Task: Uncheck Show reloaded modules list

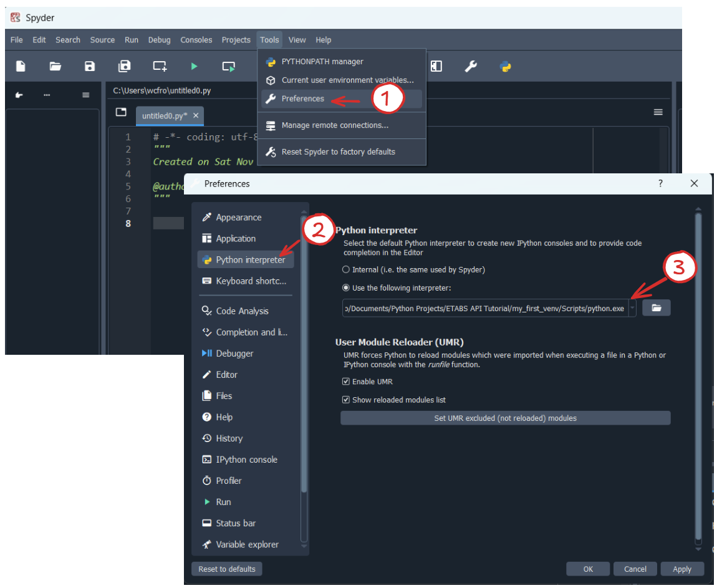Action: pos(346,400)
